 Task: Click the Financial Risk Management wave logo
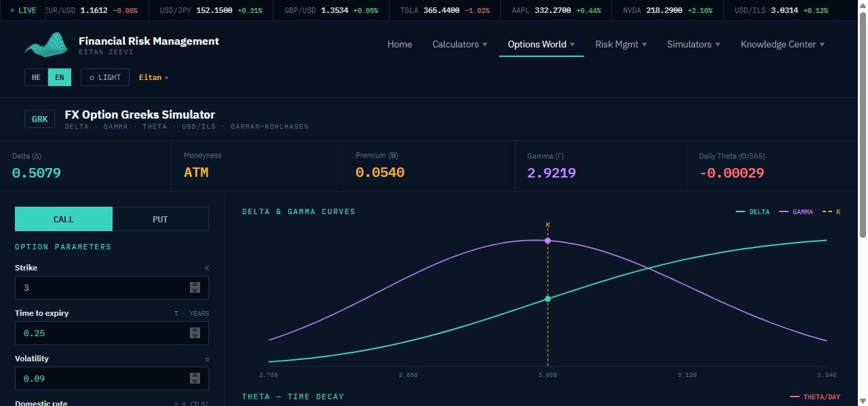pos(47,45)
